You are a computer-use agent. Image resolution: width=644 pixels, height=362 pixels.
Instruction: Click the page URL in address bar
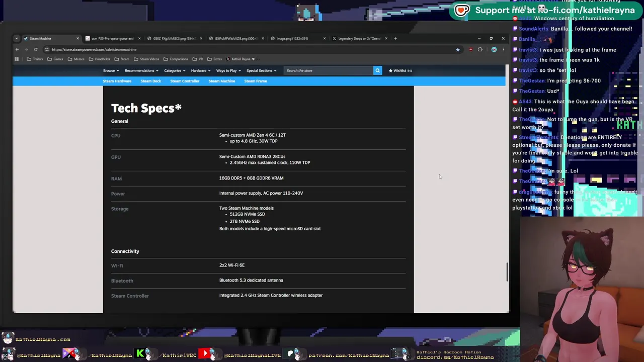point(94,49)
